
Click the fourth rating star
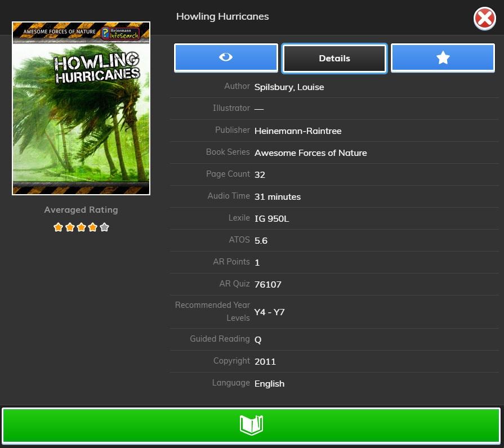[93, 227]
